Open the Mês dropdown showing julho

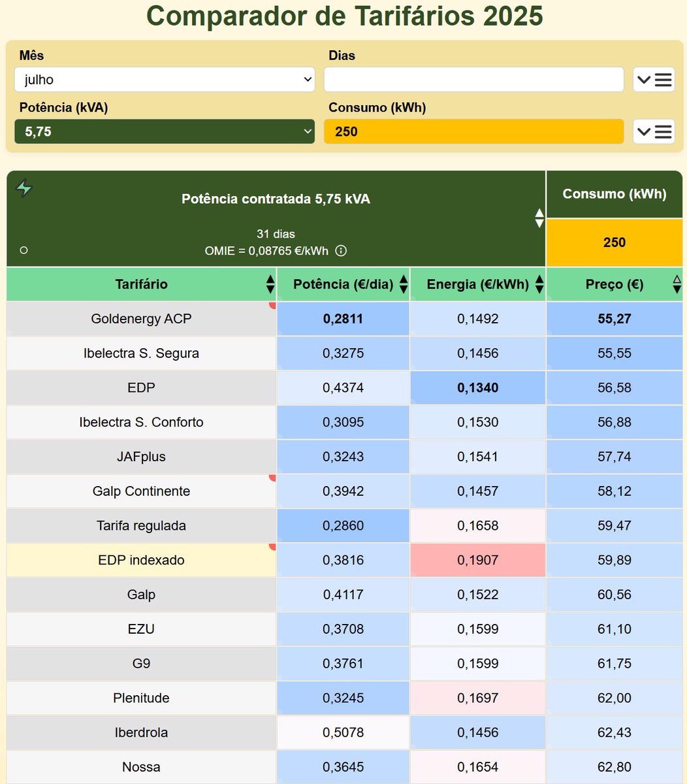(x=165, y=80)
